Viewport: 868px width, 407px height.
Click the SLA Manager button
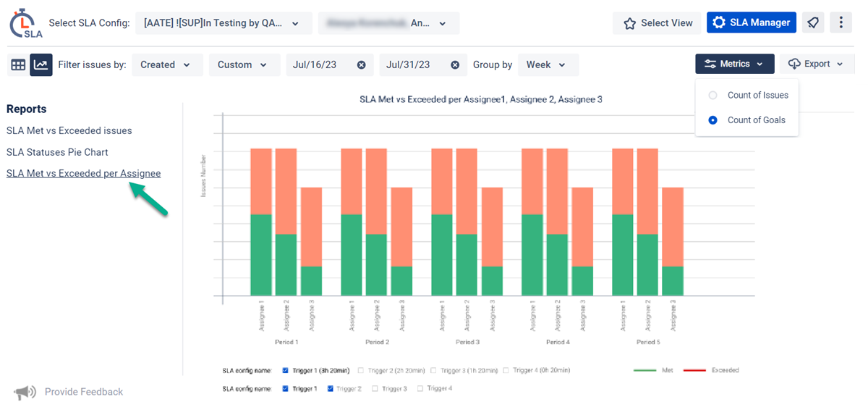pos(751,23)
